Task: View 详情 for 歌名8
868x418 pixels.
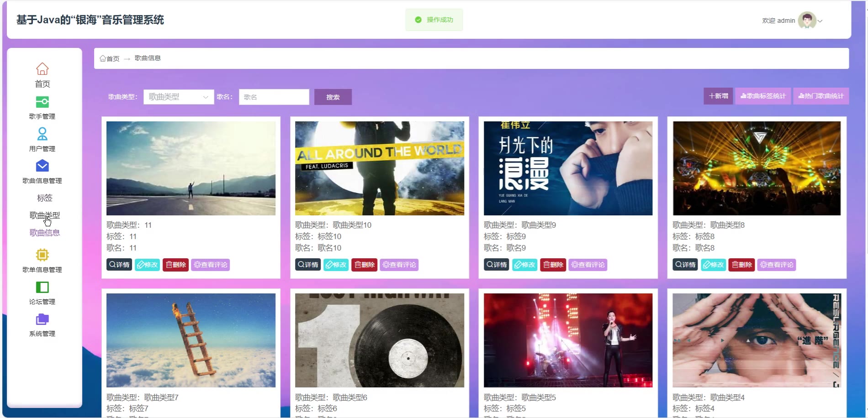Action: pyautogui.click(x=685, y=265)
